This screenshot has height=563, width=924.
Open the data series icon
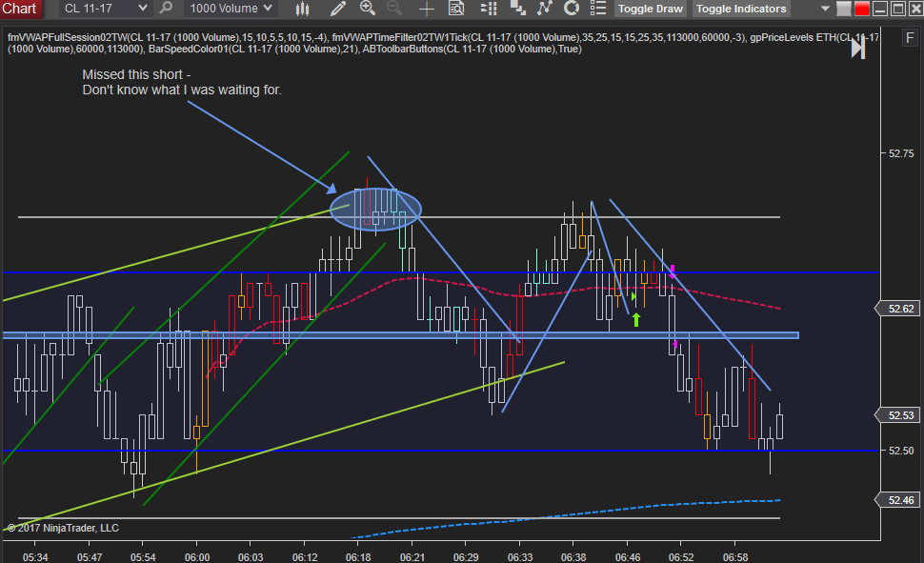tap(517, 9)
